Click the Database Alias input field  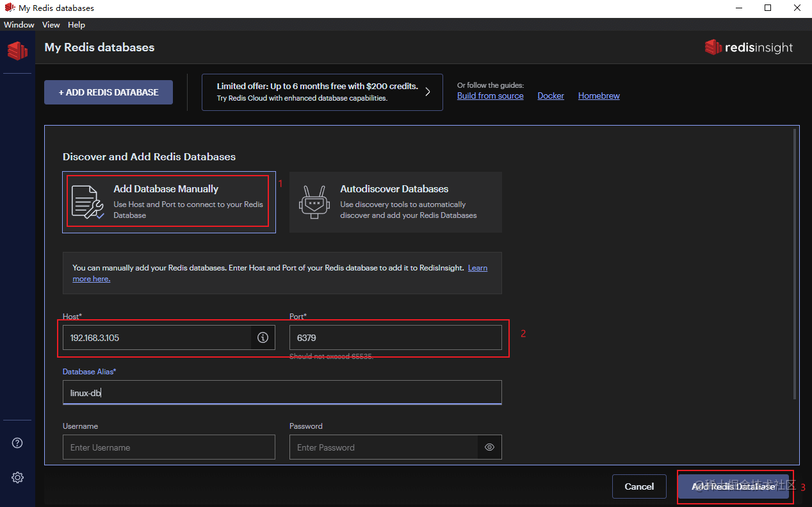tap(282, 392)
